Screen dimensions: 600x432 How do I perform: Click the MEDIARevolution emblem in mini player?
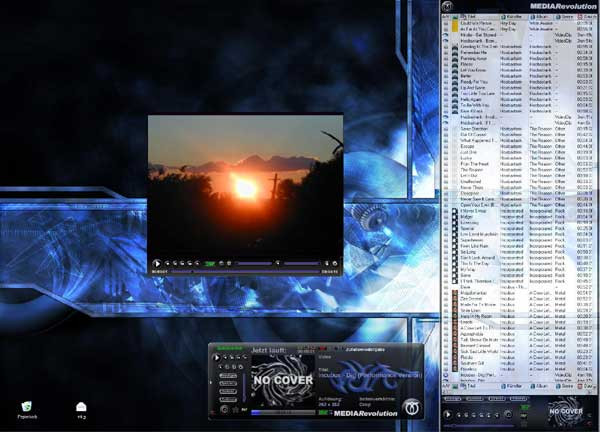pos(412,407)
